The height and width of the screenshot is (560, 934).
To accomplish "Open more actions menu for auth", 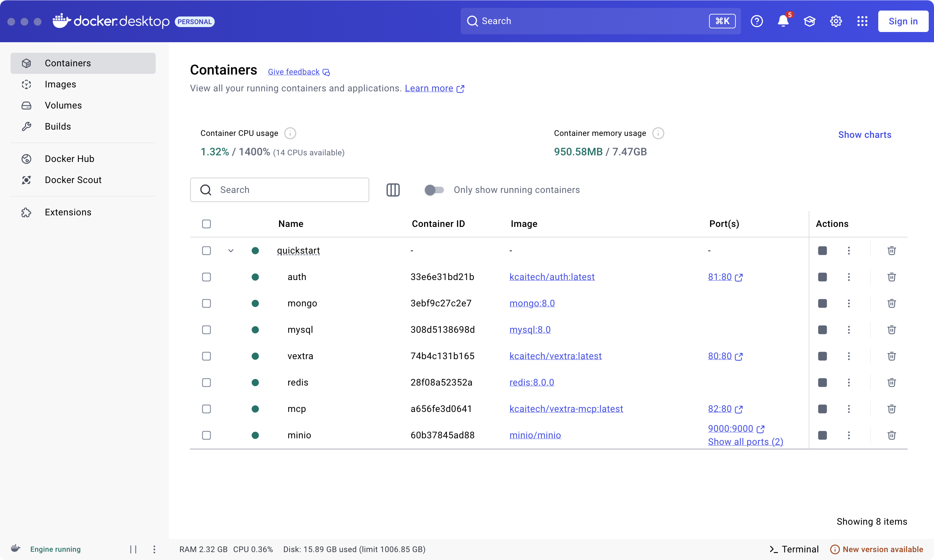I will coord(849,277).
